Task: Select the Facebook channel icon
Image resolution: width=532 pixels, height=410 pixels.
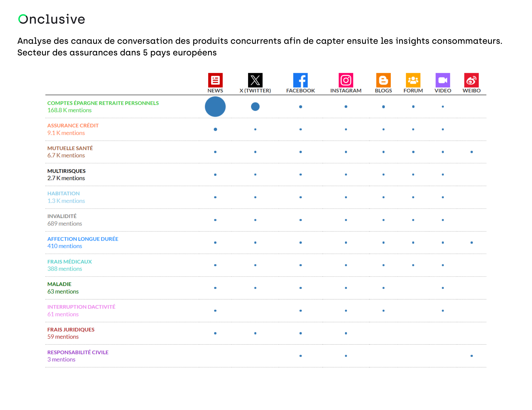Action: click(300, 80)
